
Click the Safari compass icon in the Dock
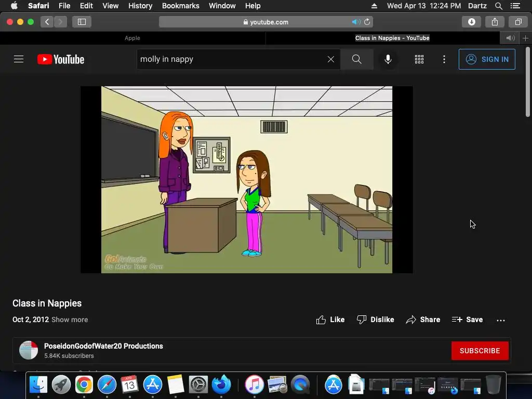pos(107,385)
